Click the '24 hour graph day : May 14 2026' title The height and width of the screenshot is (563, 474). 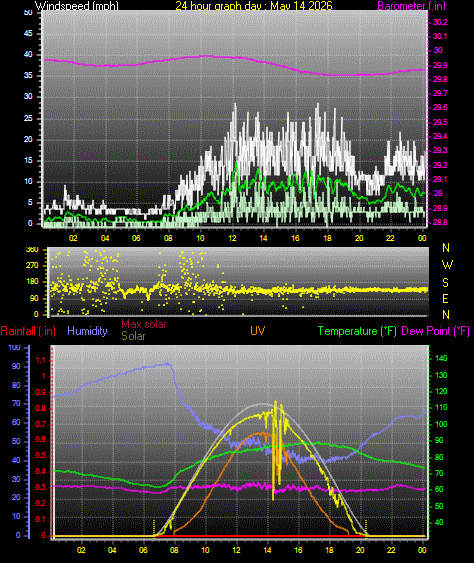(x=254, y=5)
